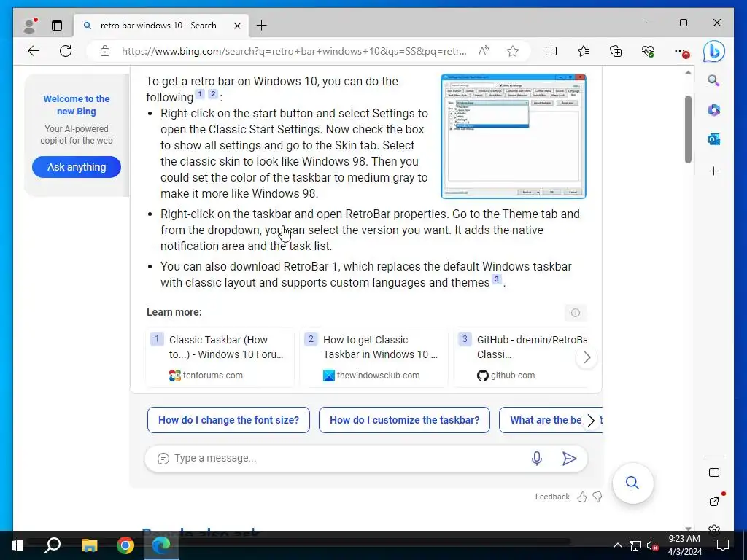Open sidebar Search icon

coord(713,80)
